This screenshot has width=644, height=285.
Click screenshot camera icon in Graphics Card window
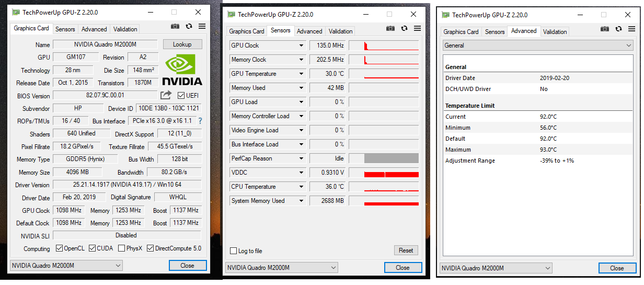click(x=175, y=26)
